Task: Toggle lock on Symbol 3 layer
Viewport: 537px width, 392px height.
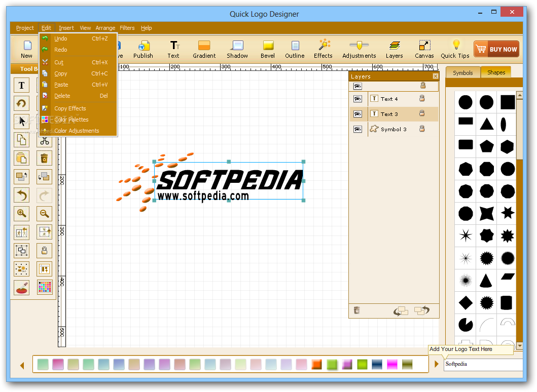Action: click(x=422, y=128)
